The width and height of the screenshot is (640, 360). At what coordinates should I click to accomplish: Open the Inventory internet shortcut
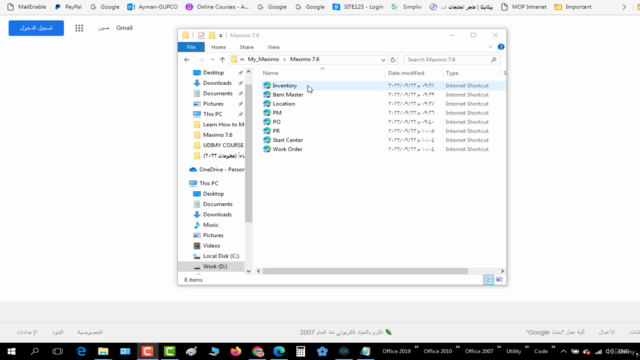coord(284,86)
